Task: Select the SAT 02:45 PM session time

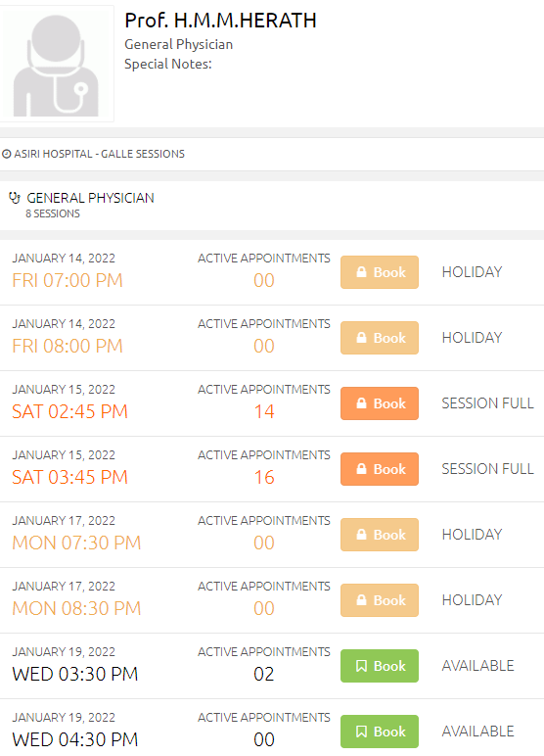Action: pyautogui.click(x=69, y=411)
